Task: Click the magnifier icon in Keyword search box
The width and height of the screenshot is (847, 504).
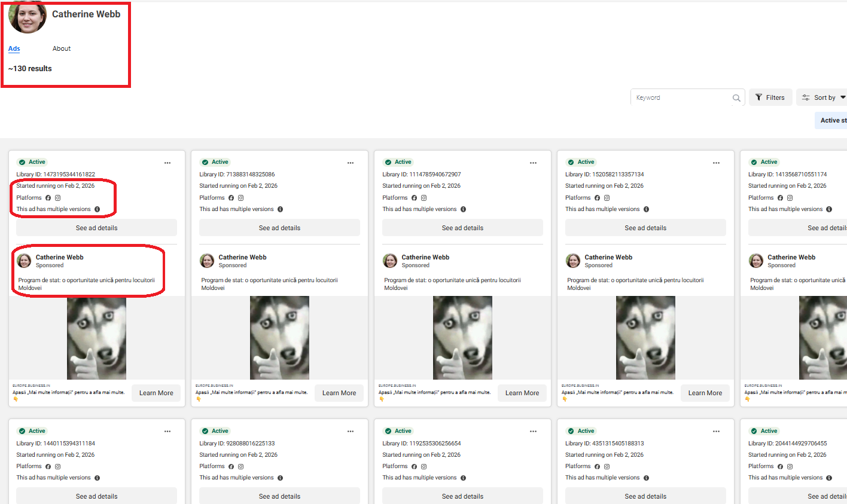Action: (736, 98)
